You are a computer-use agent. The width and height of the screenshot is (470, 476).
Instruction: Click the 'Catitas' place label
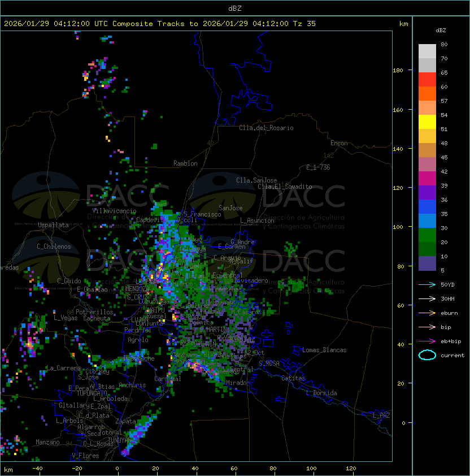point(293,378)
